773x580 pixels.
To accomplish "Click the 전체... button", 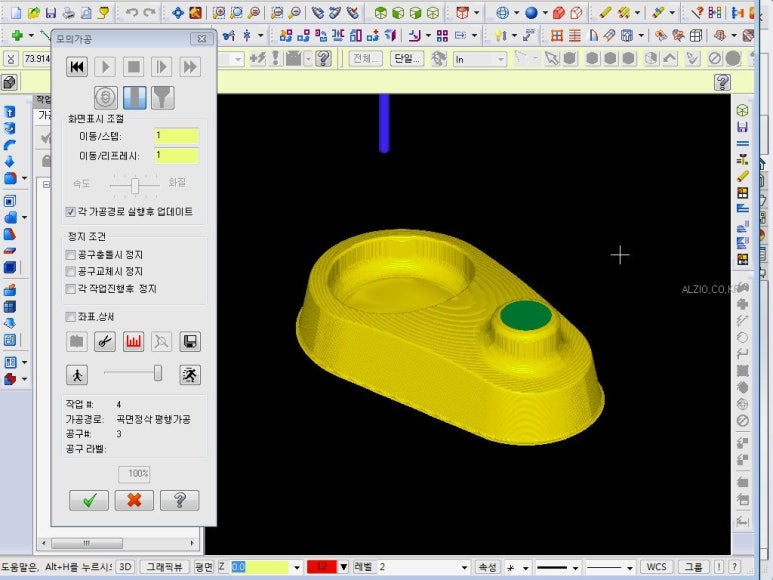I will (x=365, y=59).
